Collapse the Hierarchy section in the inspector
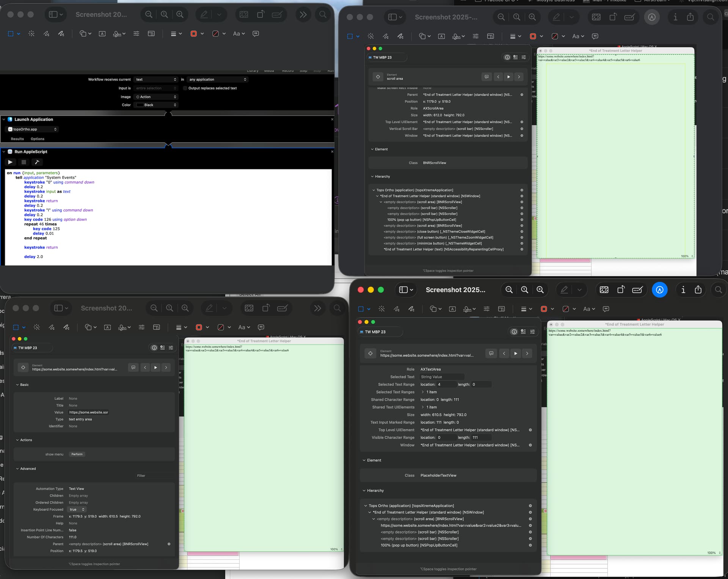The image size is (728, 579). point(372,176)
